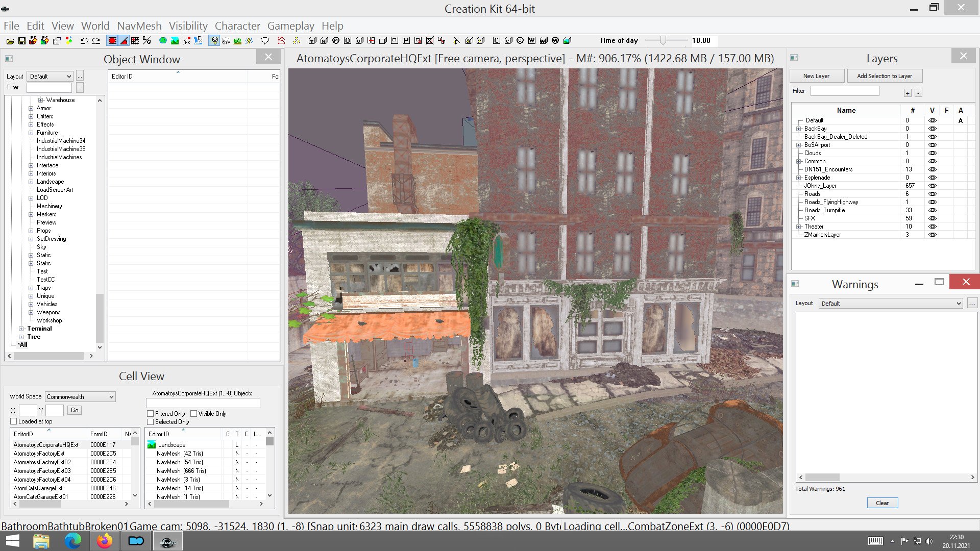Click the Object Window Filter field

coord(49,88)
